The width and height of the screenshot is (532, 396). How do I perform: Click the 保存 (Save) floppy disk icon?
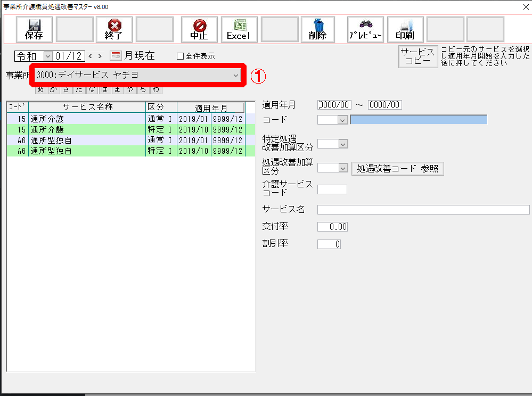click(34, 29)
